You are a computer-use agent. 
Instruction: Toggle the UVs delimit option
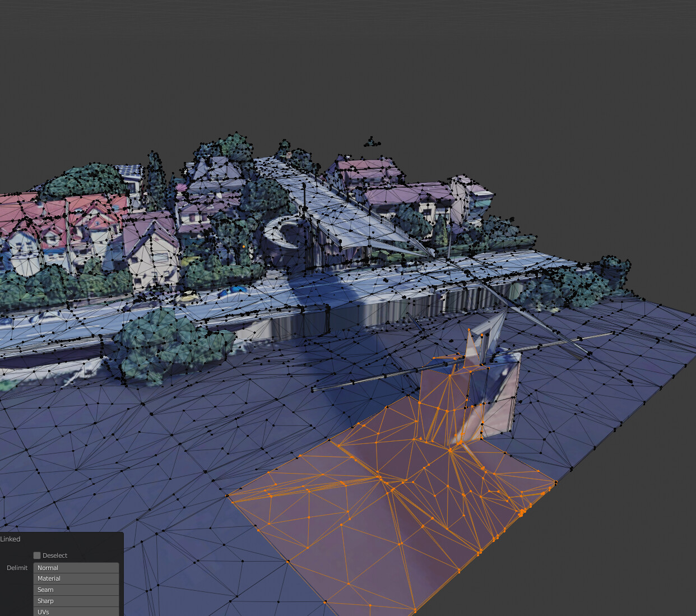coord(76,612)
